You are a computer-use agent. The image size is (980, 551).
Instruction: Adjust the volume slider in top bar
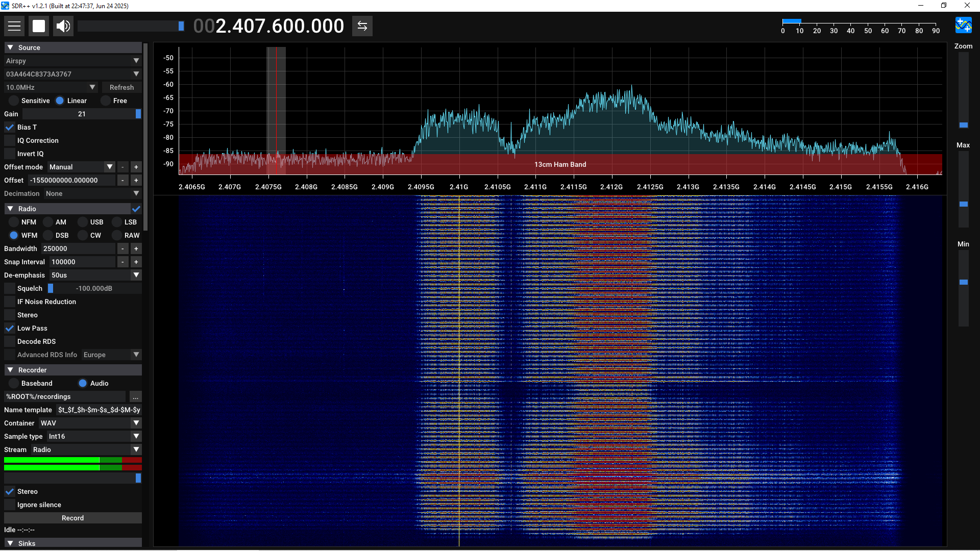(131, 26)
